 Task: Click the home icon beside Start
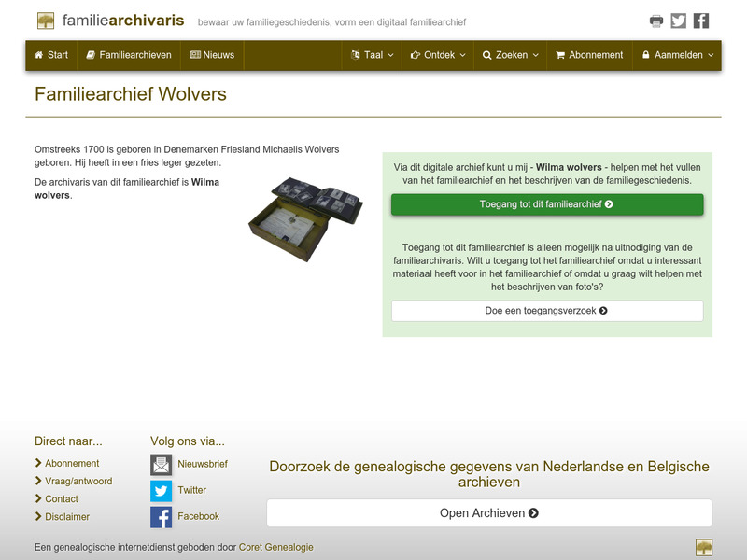tap(37, 55)
